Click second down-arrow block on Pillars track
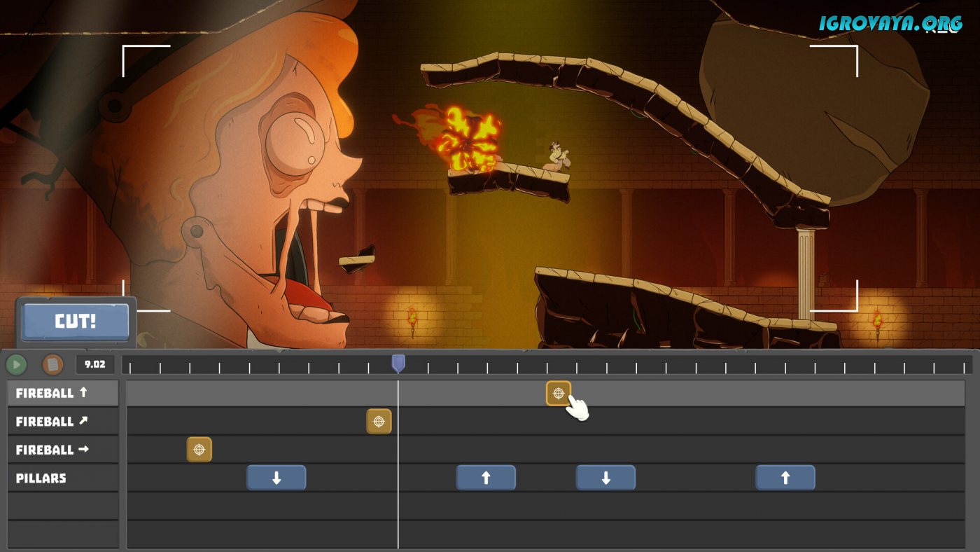Viewport: 980px width, 552px height. coord(605,478)
